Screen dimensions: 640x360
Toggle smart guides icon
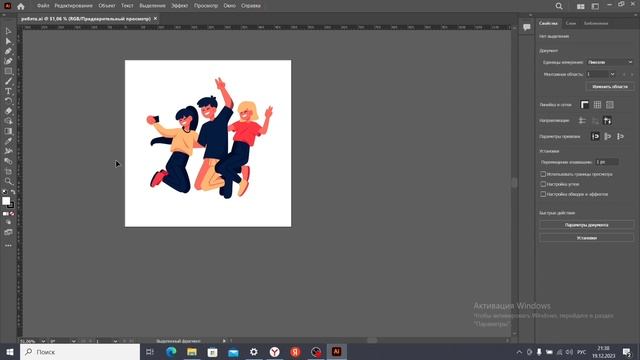(607, 120)
